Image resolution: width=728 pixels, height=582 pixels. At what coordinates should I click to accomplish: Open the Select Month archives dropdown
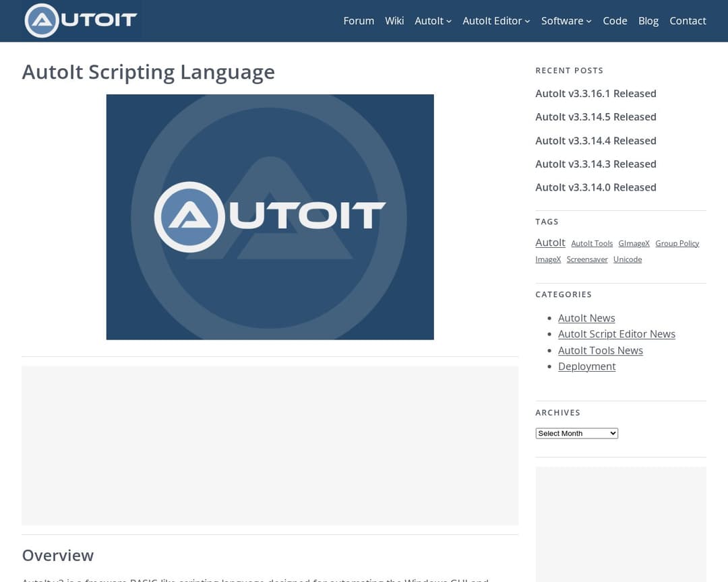tap(576, 433)
